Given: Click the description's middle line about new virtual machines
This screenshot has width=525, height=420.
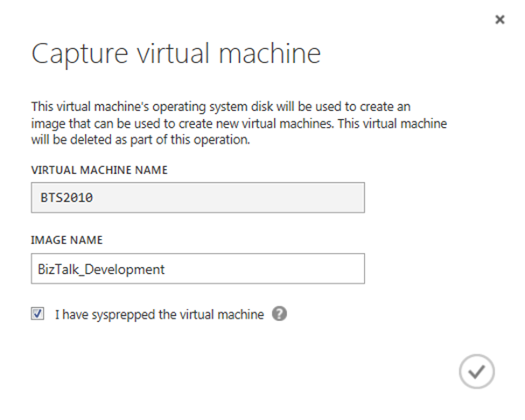Looking at the screenshot, I should coord(237,122).
